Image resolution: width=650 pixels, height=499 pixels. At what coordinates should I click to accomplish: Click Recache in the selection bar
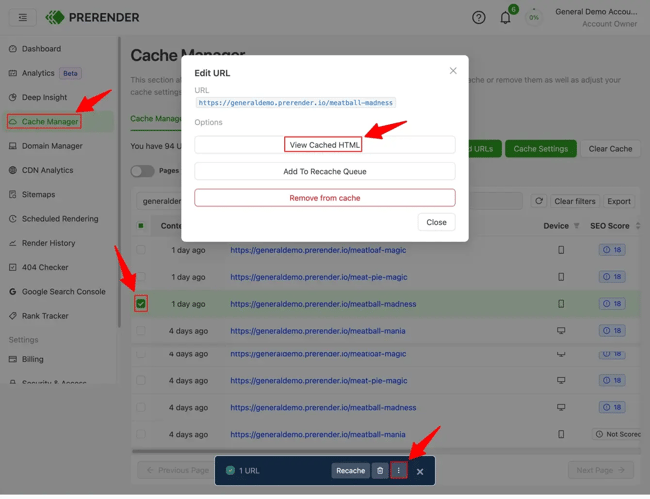coord(350,471)
